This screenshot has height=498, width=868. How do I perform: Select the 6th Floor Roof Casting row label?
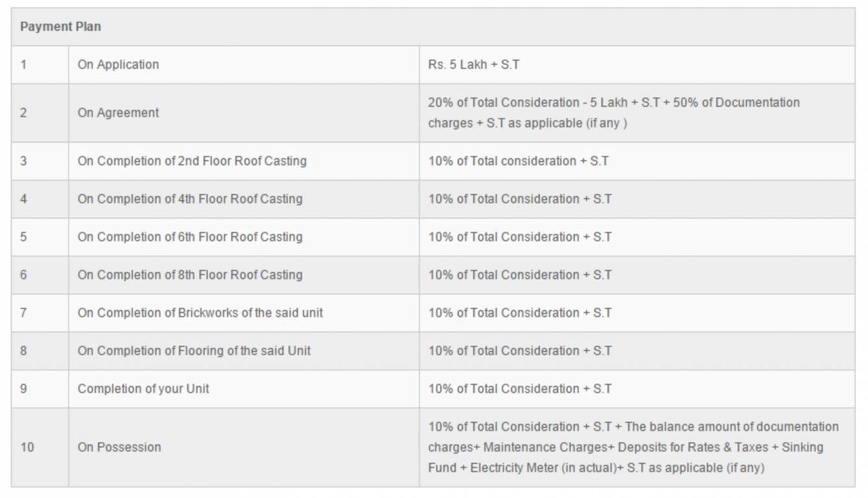pyautogui.click(x=190, y=237)
